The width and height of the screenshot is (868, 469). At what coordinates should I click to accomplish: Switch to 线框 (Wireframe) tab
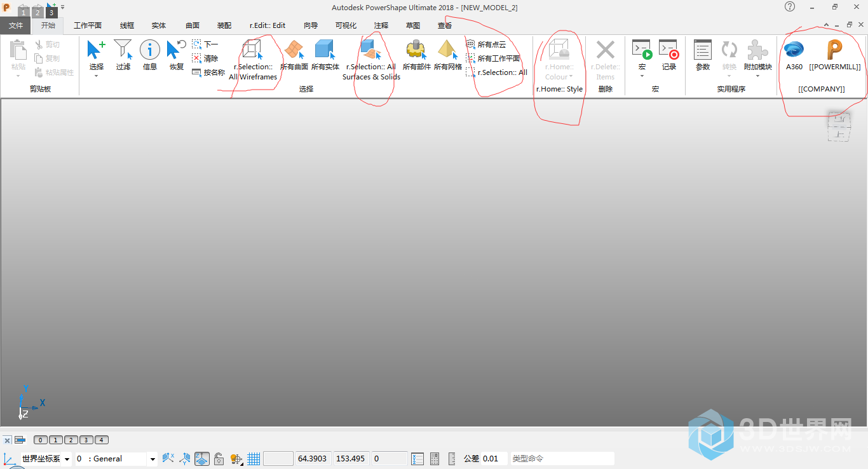click(x=127, y=25)
